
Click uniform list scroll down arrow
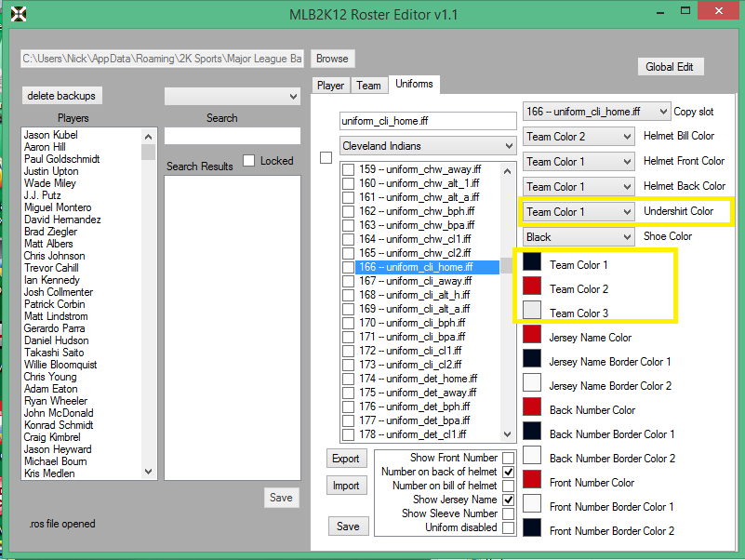coord(507,434)
